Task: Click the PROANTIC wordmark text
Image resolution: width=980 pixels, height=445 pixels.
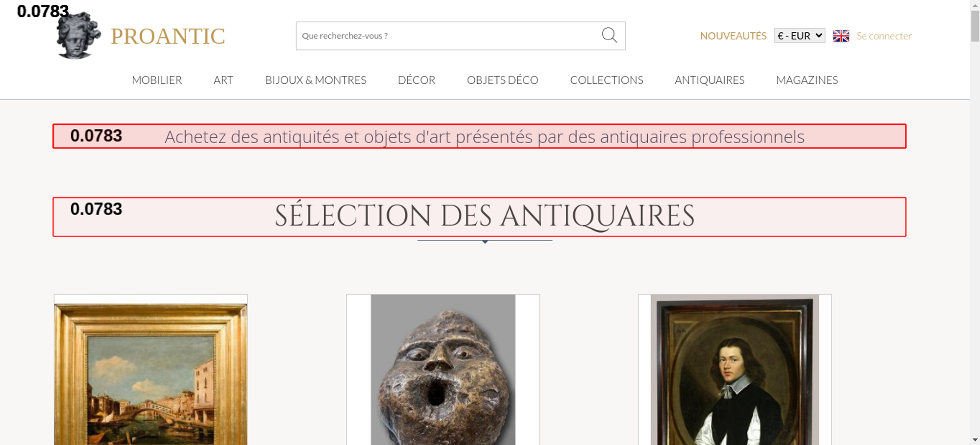Action: (168, 36)
